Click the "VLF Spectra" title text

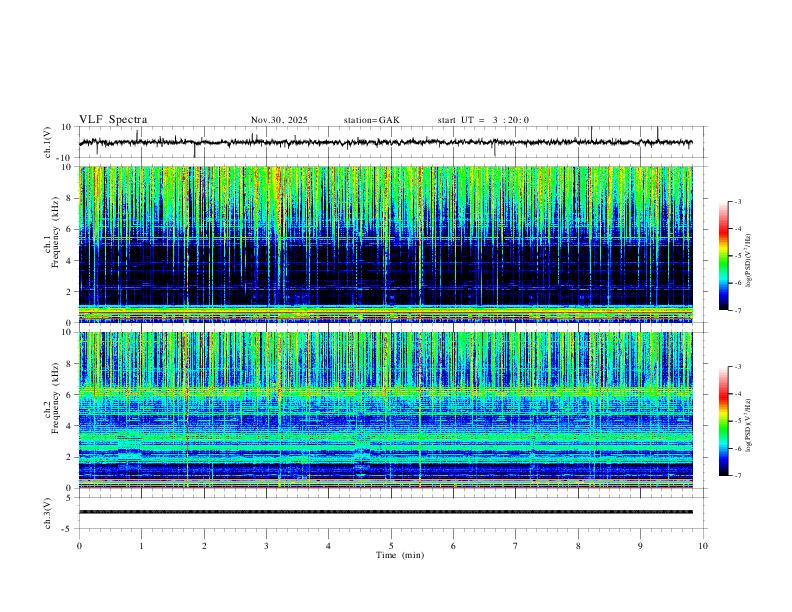(x=113, y=120)
